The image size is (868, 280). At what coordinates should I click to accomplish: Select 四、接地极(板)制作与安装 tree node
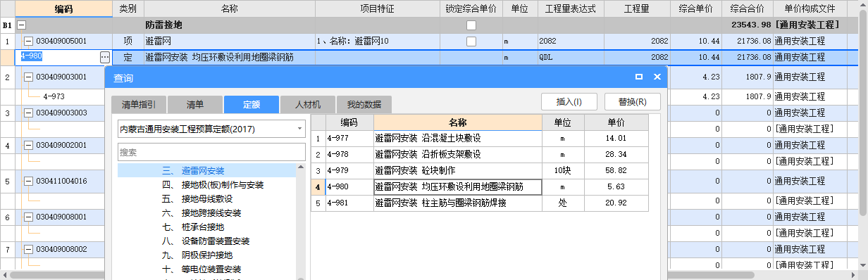(x=213, y=184)
